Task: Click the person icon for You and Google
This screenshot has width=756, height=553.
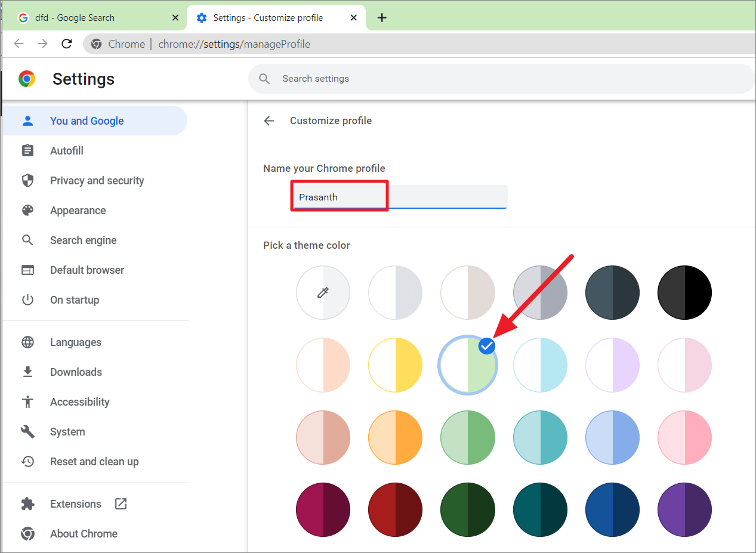Action: 27,121
